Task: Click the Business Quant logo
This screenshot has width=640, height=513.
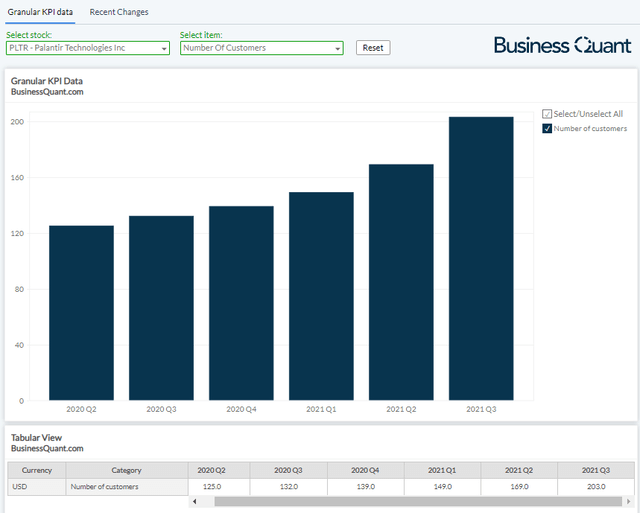Action: [563, 45]
